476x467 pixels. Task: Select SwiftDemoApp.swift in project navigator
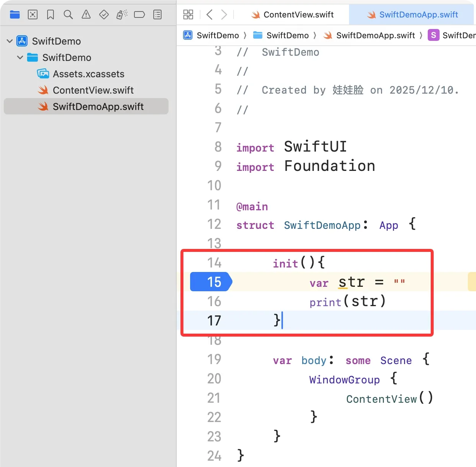tap(86, 106)
